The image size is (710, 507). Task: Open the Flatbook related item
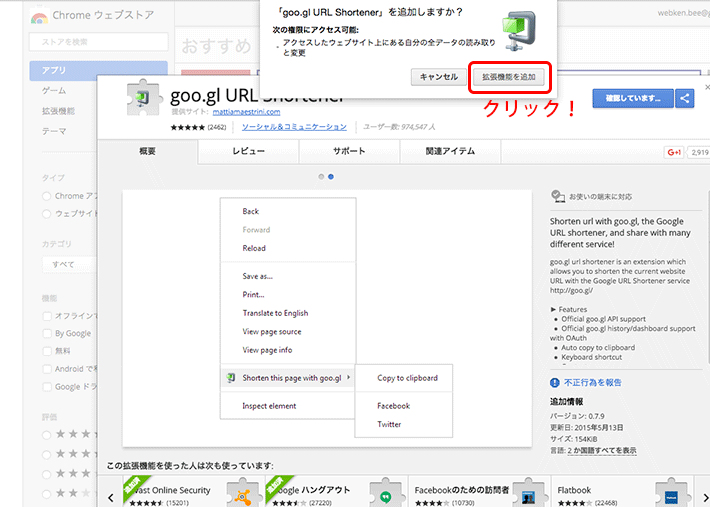click(x=622, y=491)
